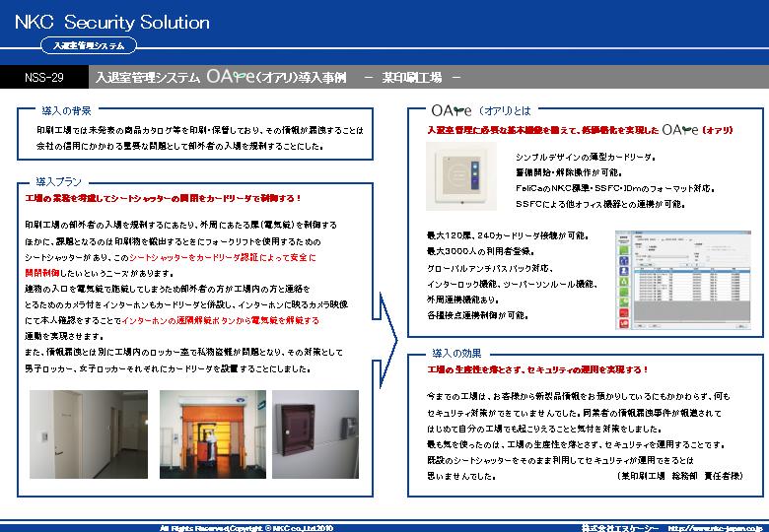Click the 'NSS-29' black label
The height and width of the screenshot is (532, 769).
click(x=44, y=78)
